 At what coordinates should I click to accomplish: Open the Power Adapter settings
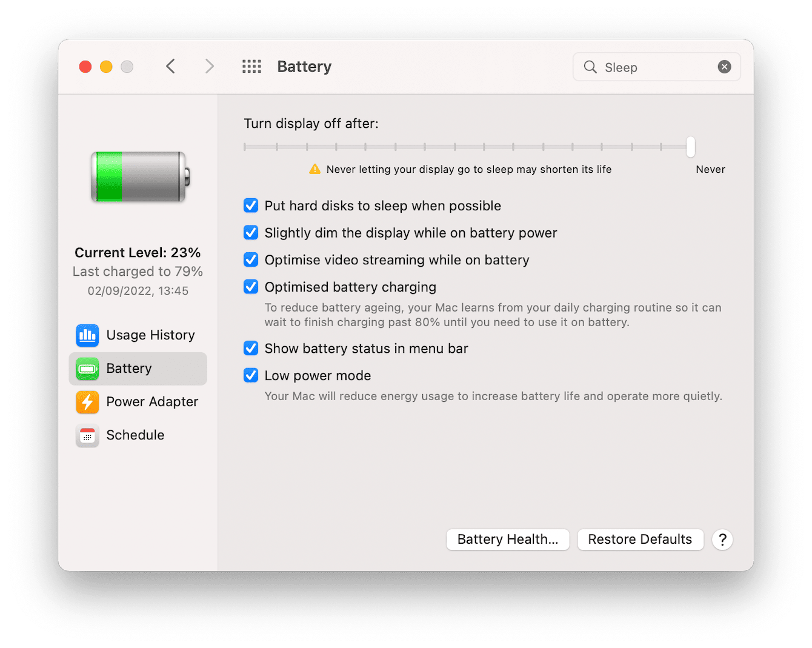pyautogui.click(x=152, y=402)
